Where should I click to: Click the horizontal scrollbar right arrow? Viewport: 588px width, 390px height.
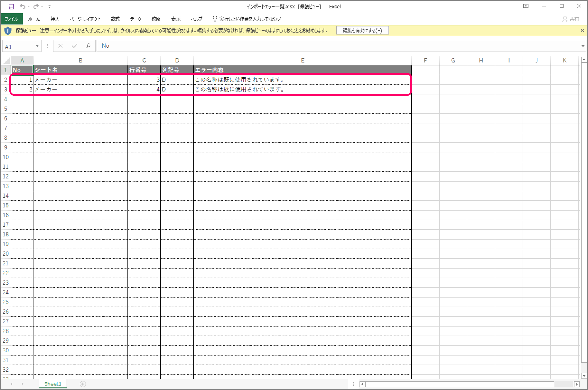pos(577,384)
